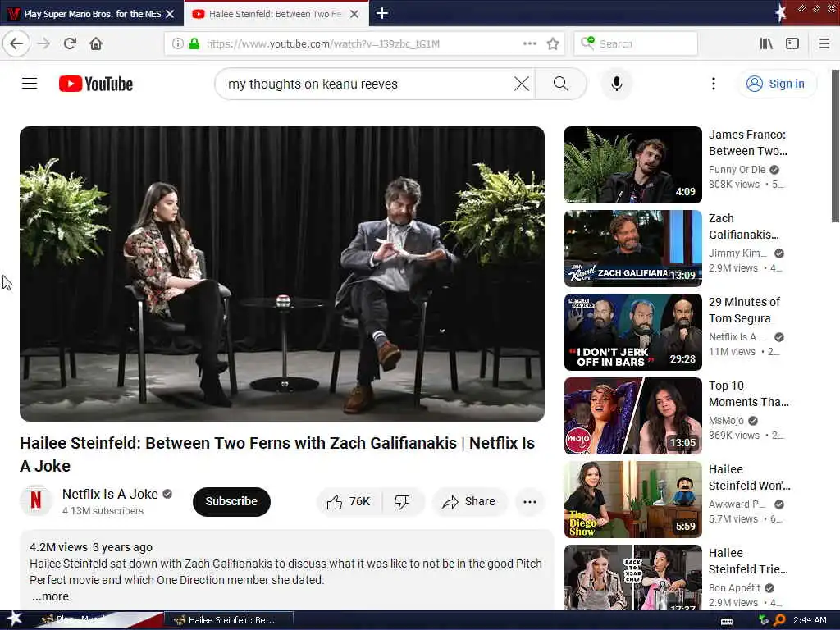840x630 pixels.
Task: Go back using browser back arrow
Action: (x=16, y=44)
